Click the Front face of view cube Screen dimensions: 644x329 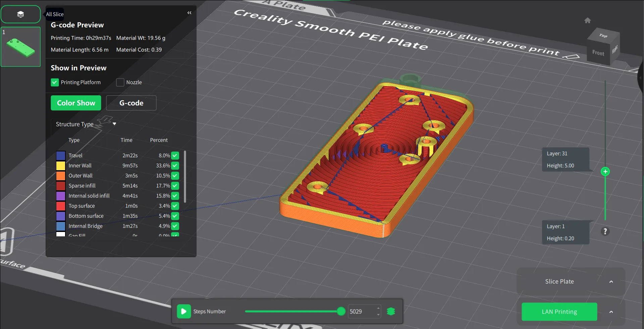(x=598, y=53)
